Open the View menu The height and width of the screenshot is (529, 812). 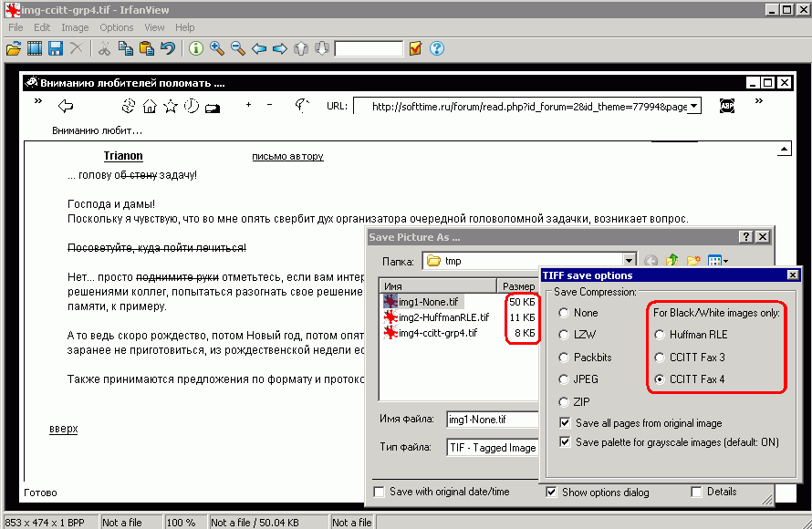pos(154,27)
